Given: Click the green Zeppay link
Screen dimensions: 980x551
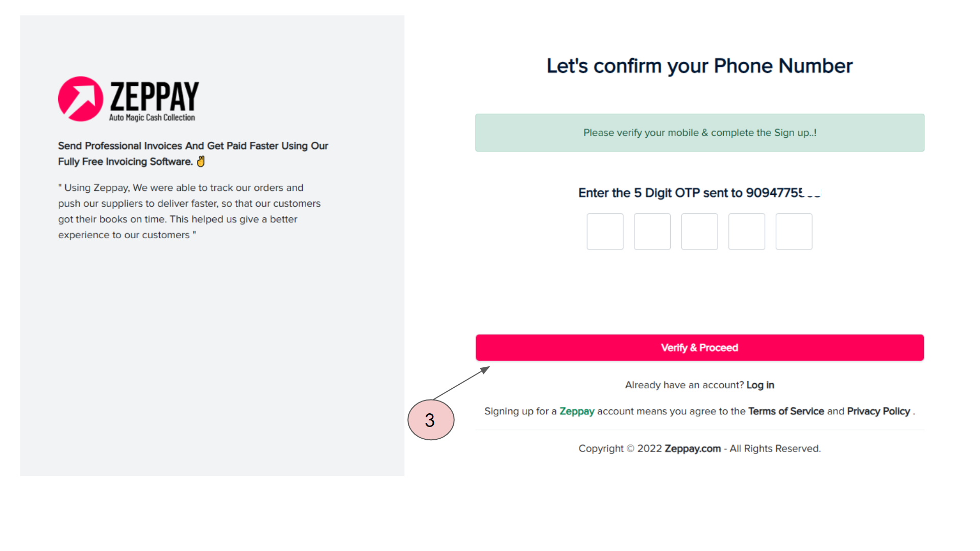Looking at the screenshot, I should 577,411.
